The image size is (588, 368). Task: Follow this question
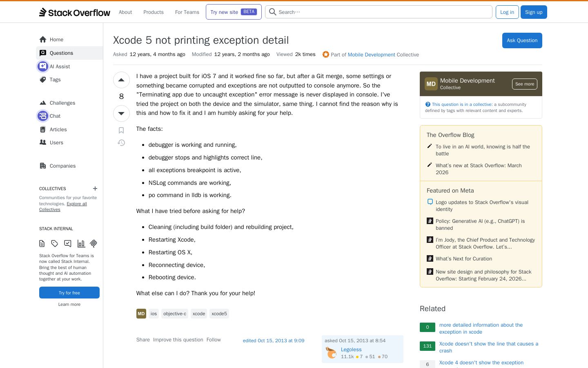pyautogui.click(x=214, y=340)
